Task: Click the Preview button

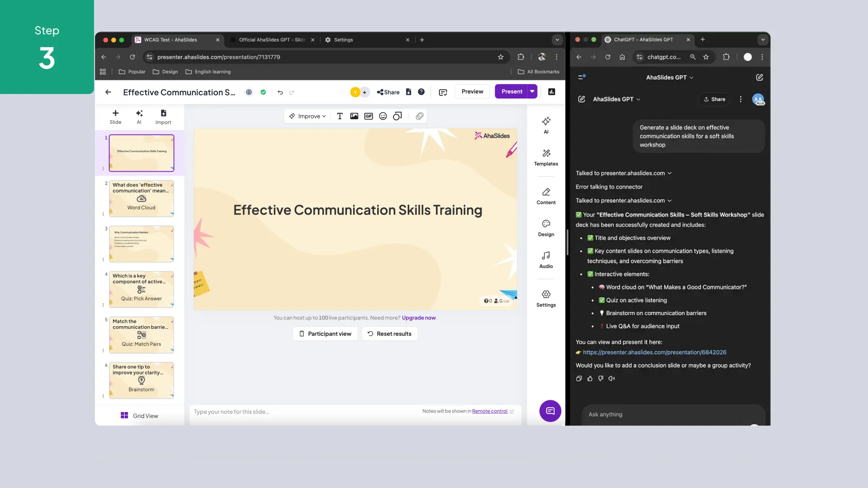Action: tap(472, 92)
